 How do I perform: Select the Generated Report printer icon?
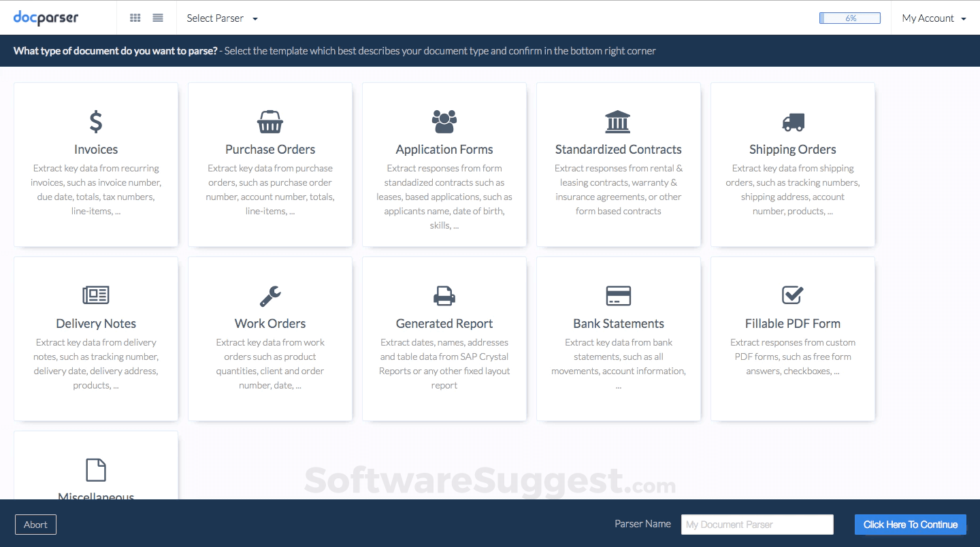[x=444, y=295]
